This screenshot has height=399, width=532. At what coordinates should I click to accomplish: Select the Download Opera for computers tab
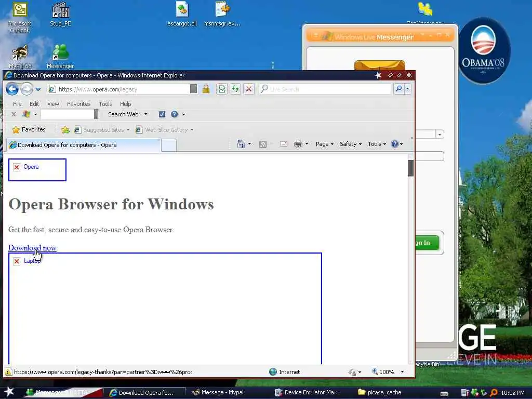84,145
